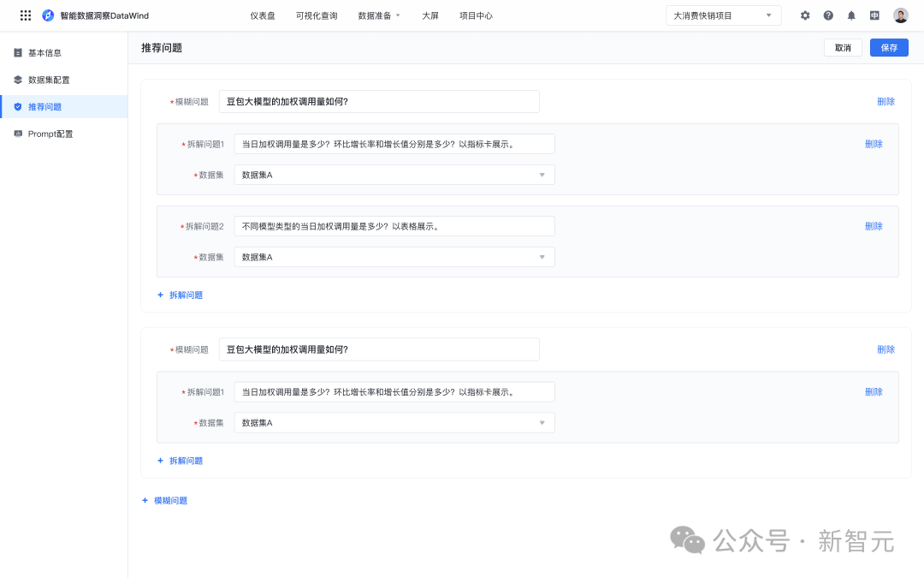Viewport: 924px width, 578px height.
Task: Delete the first 模糊问题 card
Action: click(885, 101)
